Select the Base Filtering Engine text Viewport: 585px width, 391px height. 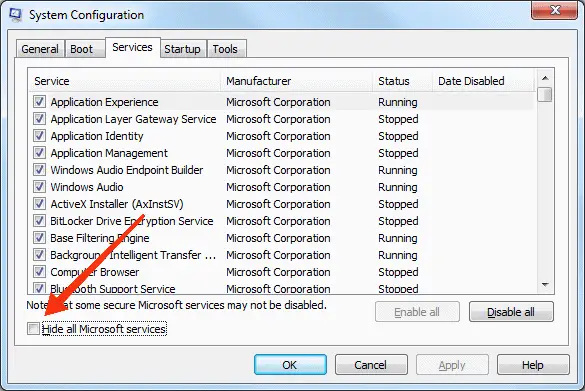(x=100, y=238)
